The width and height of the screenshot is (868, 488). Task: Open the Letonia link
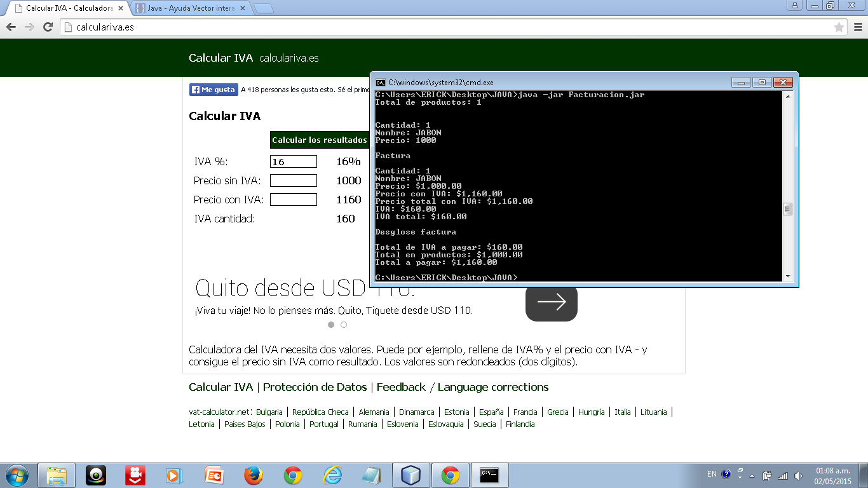[201, 424]
